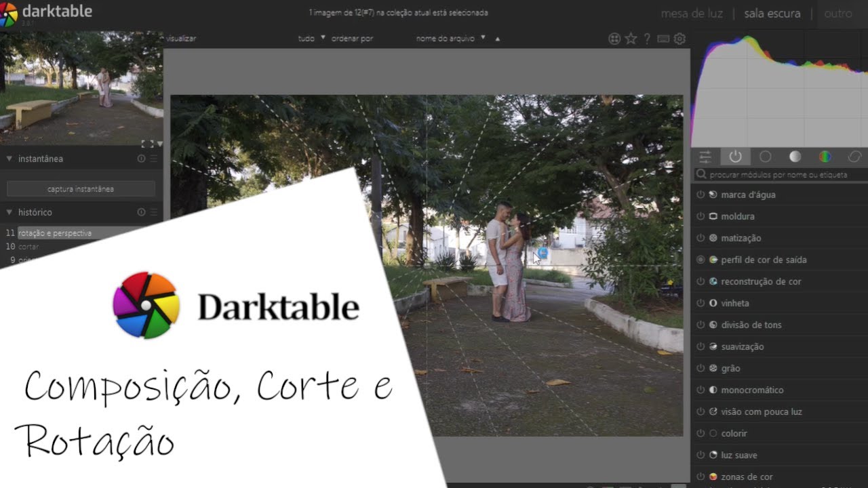Click the luz suave module icon
The image size is (868, 488).
(x=713, y=455)
